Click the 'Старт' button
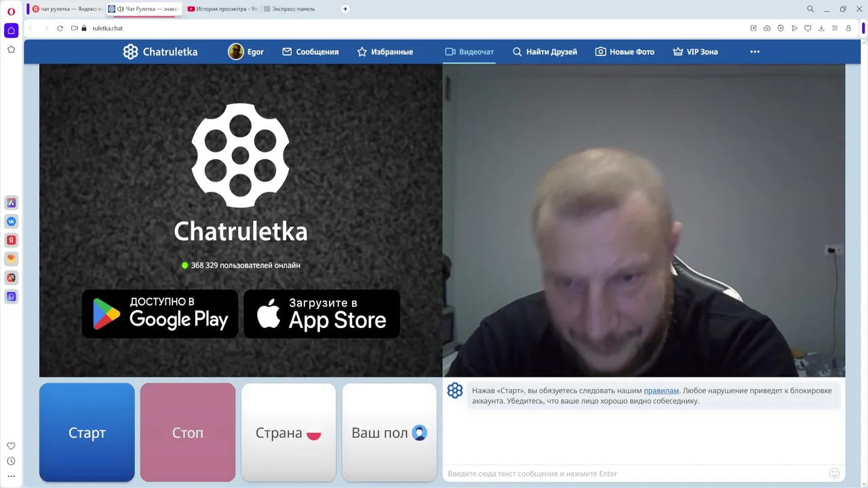The width and height of the screenshot is (868, 488). pyautogui.click(x=87, y=432)
